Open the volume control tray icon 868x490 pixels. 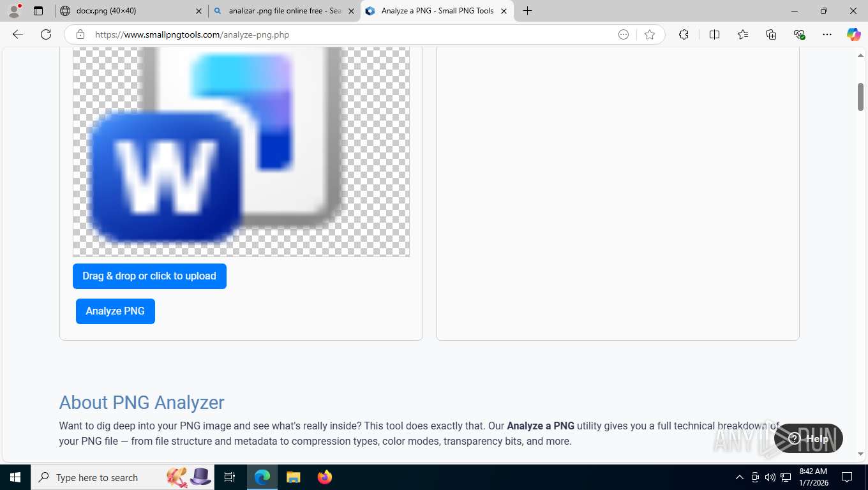click(x=770, y=477)
